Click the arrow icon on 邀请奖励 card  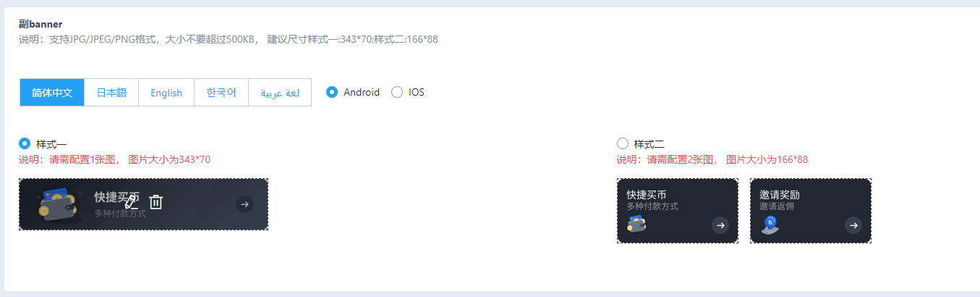pyautogui.click(x=853, y=225)
